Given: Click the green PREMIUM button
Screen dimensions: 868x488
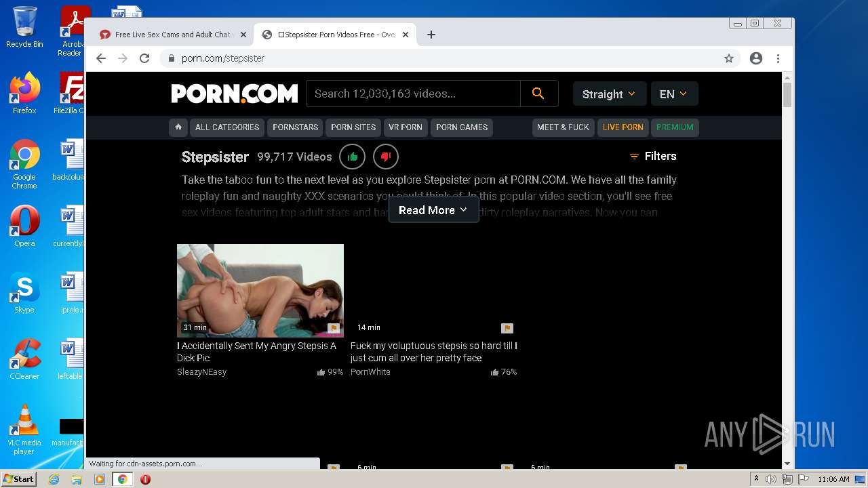Looking at the screenshot, I should coord(675,127).
